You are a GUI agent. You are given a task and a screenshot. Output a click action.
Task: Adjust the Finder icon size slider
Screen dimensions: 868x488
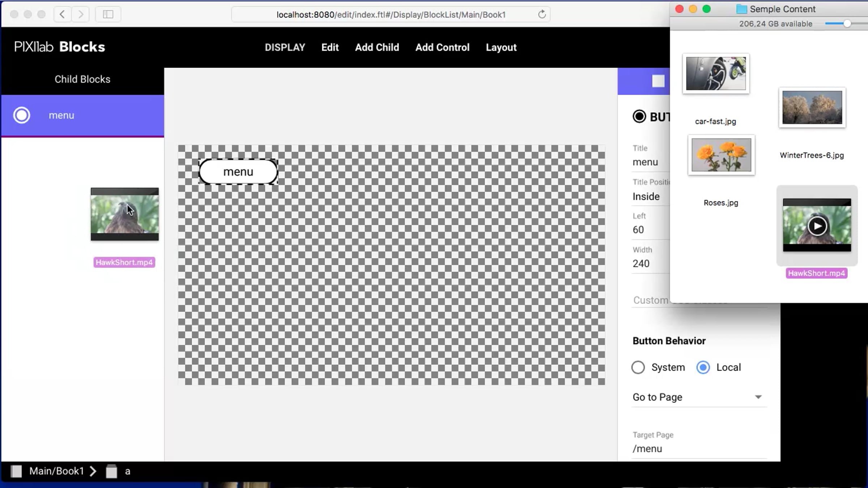click(x=847, y=24)
